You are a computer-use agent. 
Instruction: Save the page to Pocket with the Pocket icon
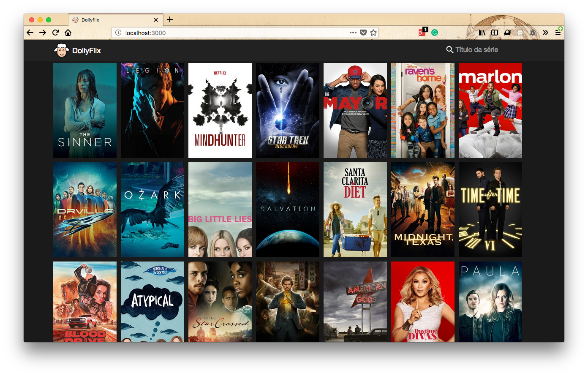pyautogui.click(x=363, y=33)
